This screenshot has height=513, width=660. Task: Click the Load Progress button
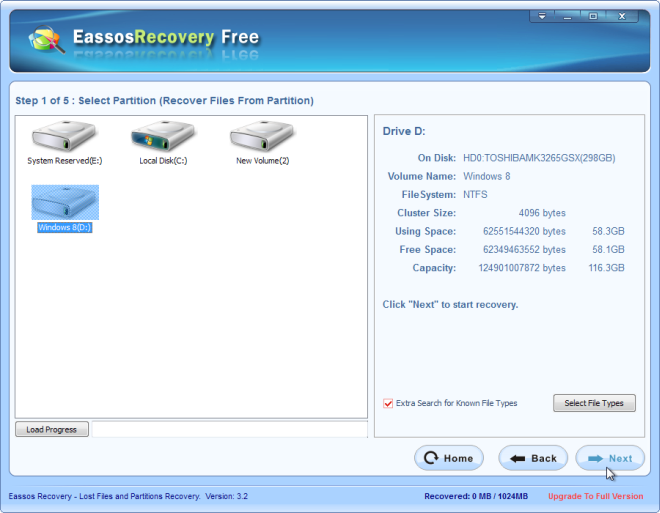tap(52, 429)
